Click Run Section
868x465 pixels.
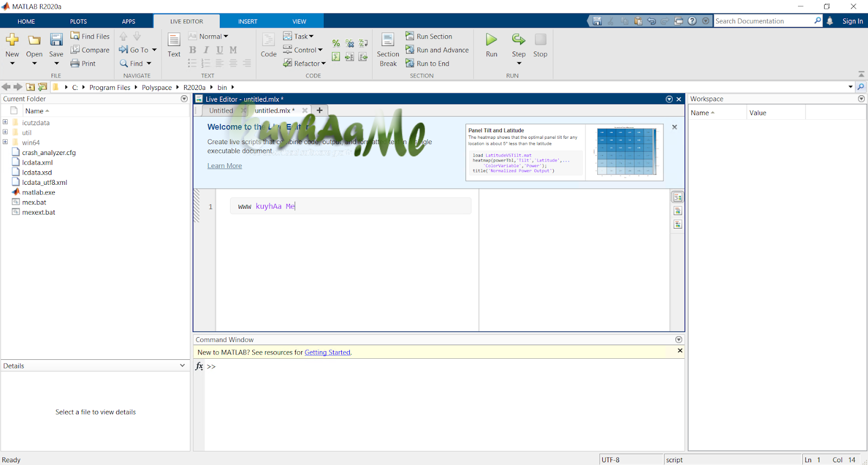pyautogui.click(x=429, y=36)
